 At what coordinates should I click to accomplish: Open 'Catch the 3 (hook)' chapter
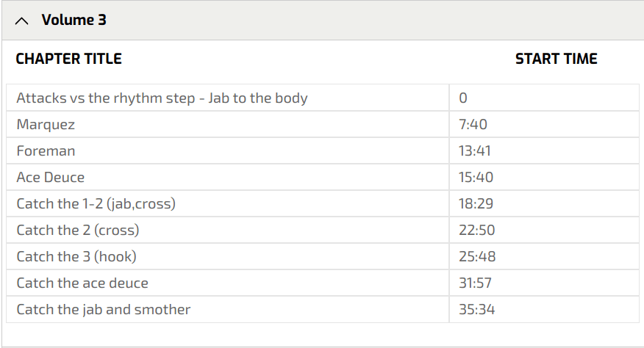pyautogui.click(x=76, y=256)
